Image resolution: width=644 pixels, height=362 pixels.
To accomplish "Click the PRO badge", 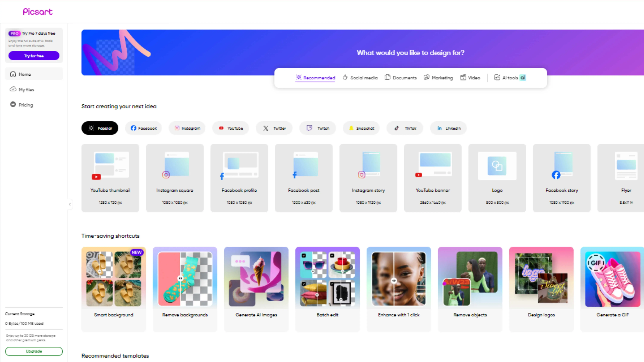I will tap(14, 33).
